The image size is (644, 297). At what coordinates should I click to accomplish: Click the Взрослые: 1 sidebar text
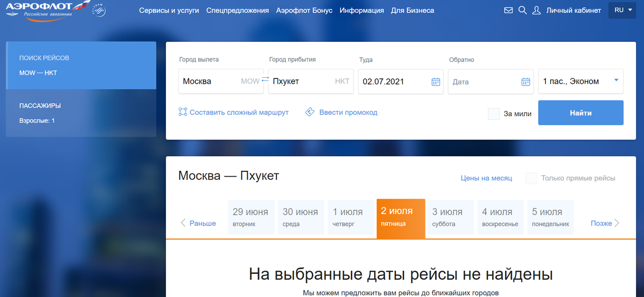(37, 120)
